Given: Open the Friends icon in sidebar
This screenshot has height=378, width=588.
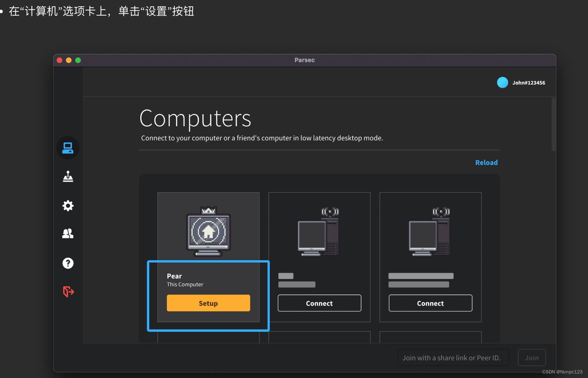Looking at the screenshot, I should point(68,233).
